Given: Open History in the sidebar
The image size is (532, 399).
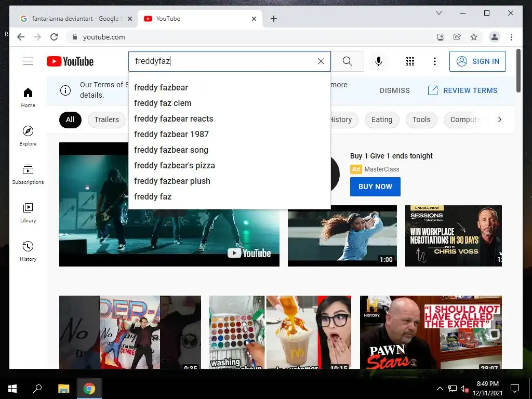Looking at the screenshot, I should (28, 251).
